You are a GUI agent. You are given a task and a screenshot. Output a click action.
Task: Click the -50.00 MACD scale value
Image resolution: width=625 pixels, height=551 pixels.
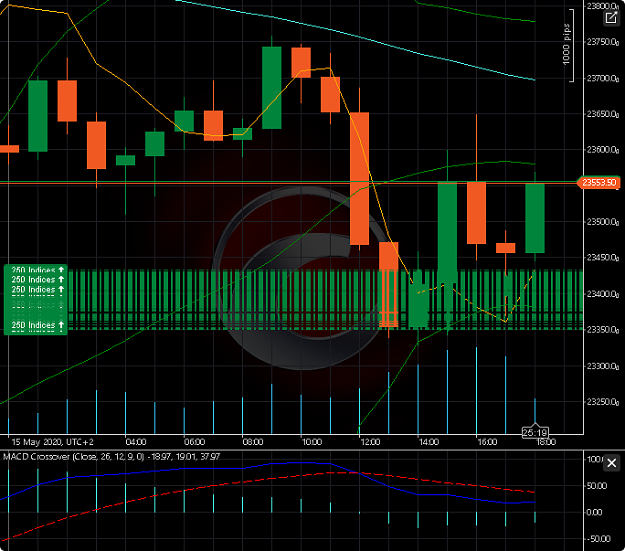[597, 539]
